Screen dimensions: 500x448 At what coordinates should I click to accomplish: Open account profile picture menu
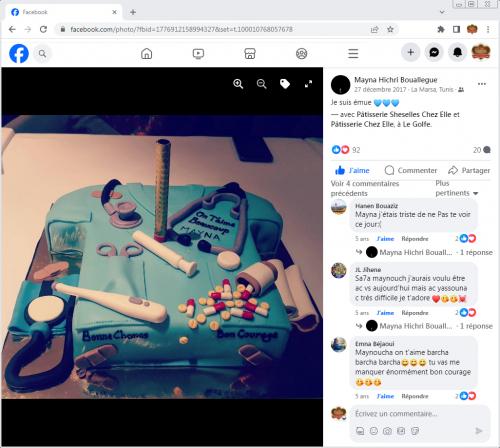pyautogui.click(x=481, y=52)
